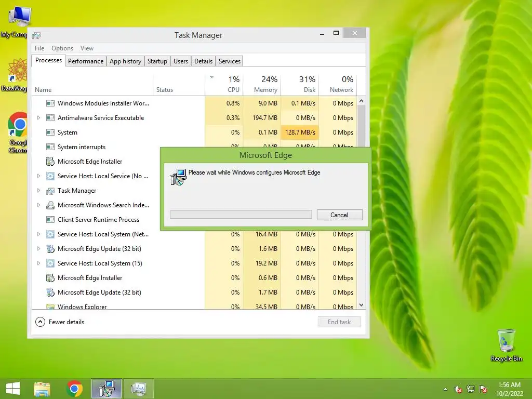
Task: Expand first Microsoft Edge Update (32 bit) row
Action: tap(38, 249)
